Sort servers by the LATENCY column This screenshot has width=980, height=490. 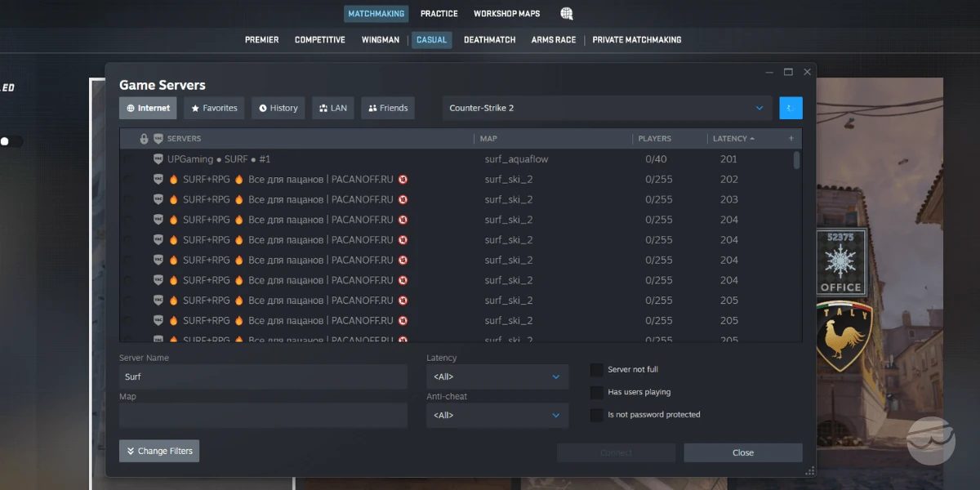click(733, 139)
